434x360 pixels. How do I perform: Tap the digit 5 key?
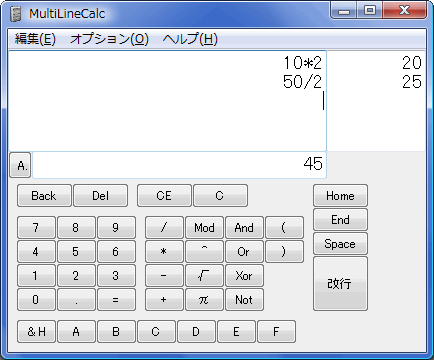pyautogui.click(x=76, y=252)
